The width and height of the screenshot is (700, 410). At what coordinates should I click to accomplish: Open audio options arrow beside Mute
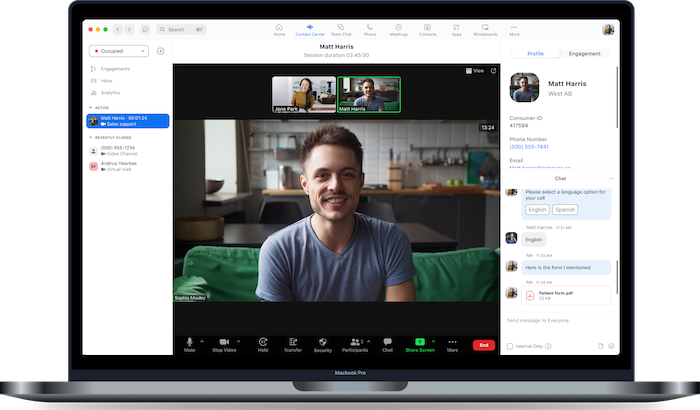[202, 341]
